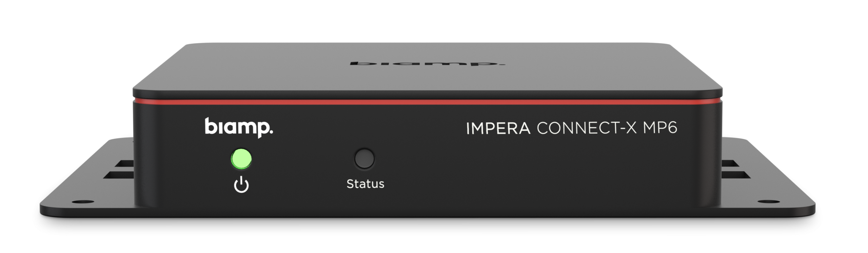This screenshot has height=253, width=868.
Task: Click the dark Status LED
Action: click(x=364, y=158)
